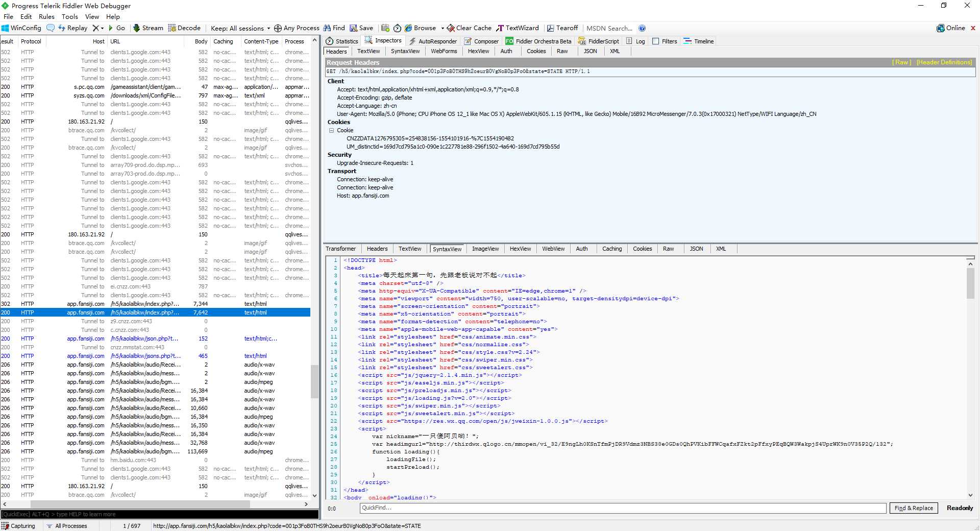
Task: Click the sessions horizontal scroll-right arrow
Action: coord(306,504)
